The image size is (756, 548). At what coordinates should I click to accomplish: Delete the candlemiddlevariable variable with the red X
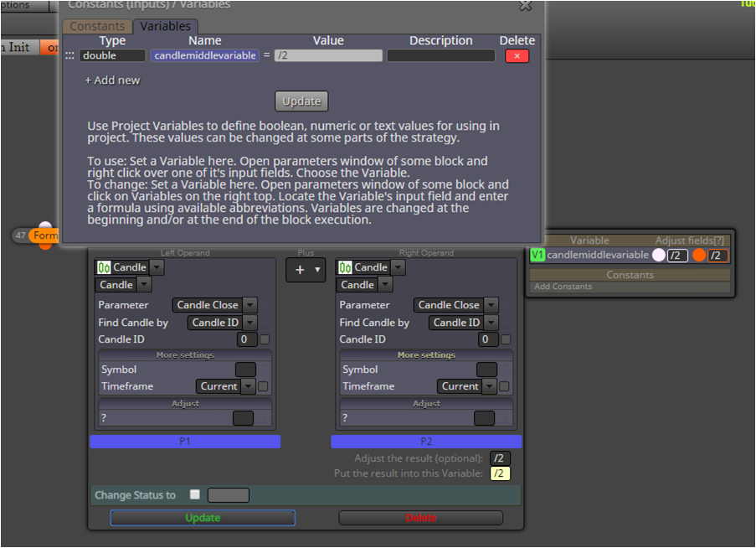(x=517, y=56)
